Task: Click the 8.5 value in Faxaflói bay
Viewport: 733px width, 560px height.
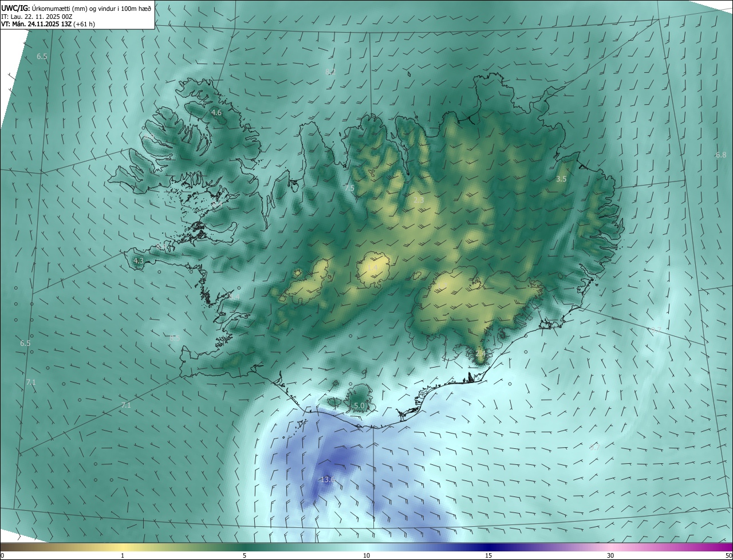Action: pos(175,338)
